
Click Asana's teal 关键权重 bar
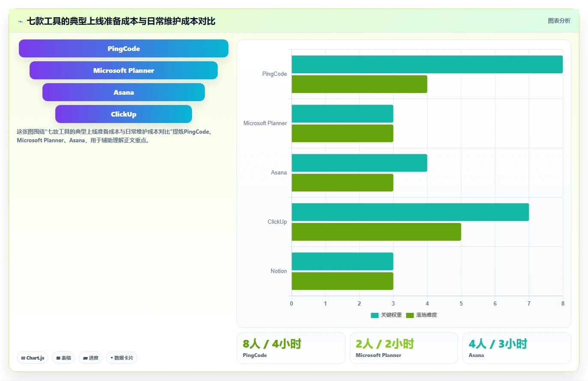[360, 163]
